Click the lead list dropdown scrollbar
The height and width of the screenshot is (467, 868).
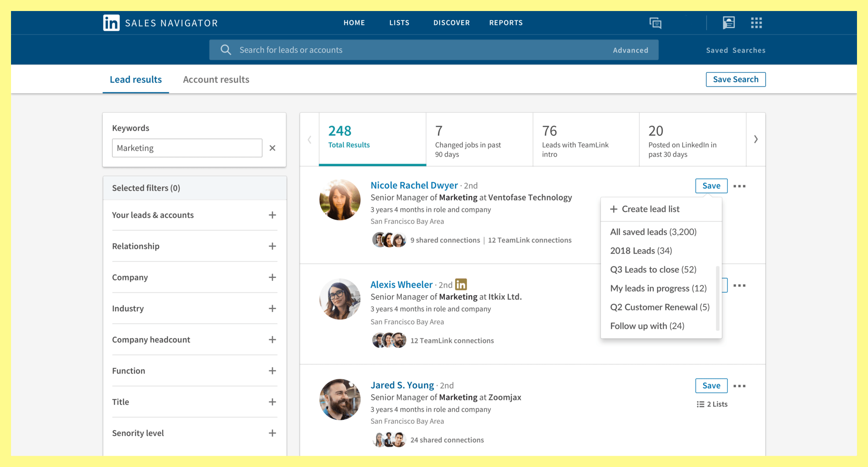718,298
